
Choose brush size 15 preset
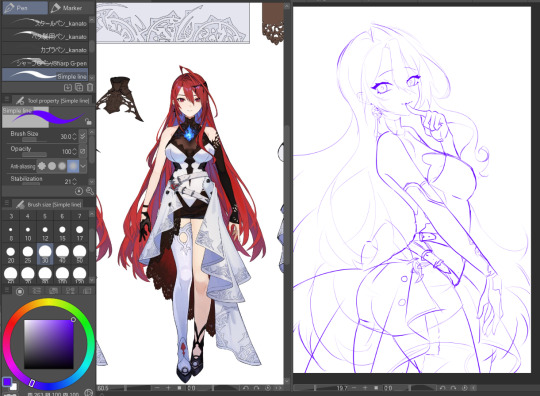(x=62, y=233)
